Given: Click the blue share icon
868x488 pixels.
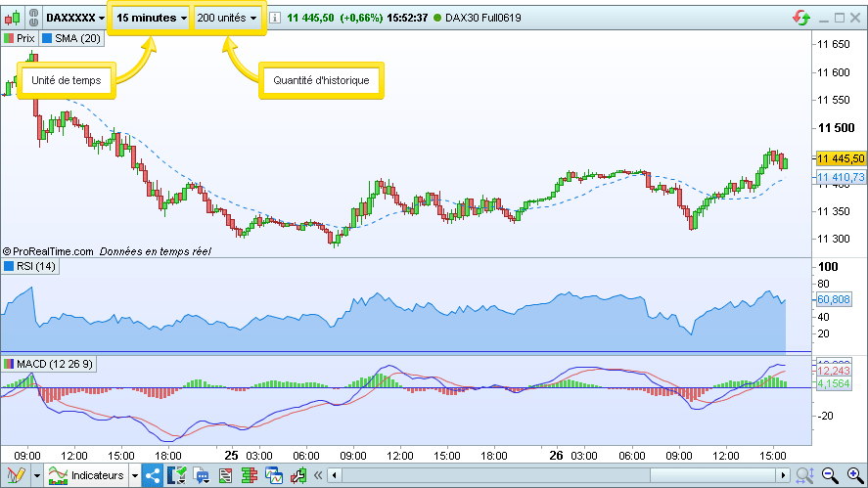Looking at the screenshot, I should tap(153, 476).
